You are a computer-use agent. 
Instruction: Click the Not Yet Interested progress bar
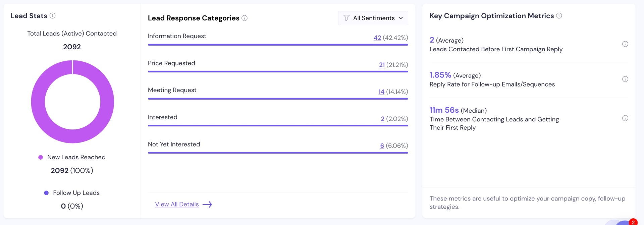pyautogui.click(x=278, y=153)
